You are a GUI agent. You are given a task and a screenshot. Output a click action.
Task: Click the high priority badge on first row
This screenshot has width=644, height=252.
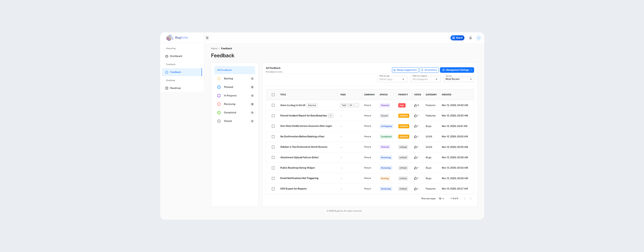click(401, 105)
